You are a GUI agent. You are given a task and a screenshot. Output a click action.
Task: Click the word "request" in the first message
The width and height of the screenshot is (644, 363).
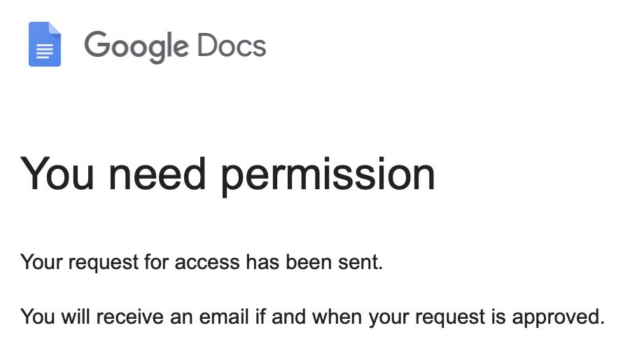tap(104, 263)
